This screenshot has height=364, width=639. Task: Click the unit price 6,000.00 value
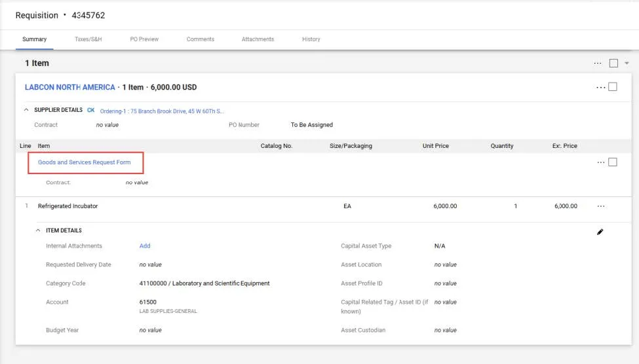pos(445,206)
